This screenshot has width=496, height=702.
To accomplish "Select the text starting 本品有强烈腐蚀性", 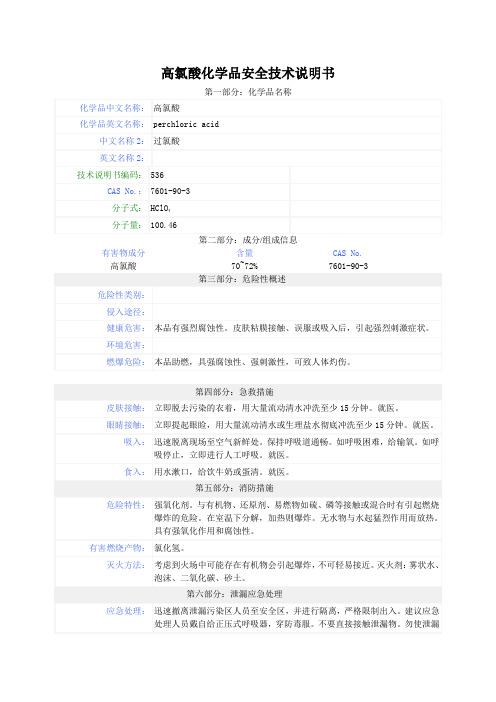I will (293, 328).
